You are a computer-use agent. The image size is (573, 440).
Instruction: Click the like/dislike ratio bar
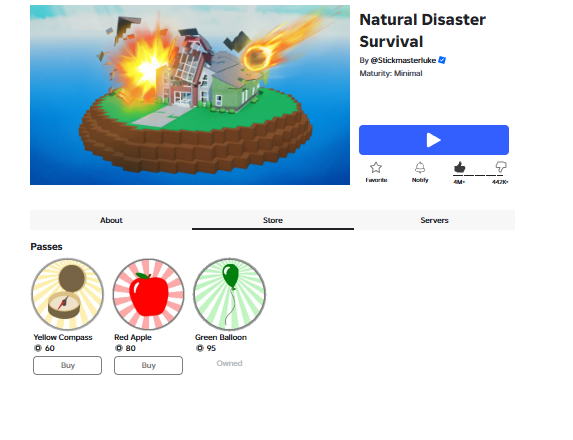(x=479, y=175)
